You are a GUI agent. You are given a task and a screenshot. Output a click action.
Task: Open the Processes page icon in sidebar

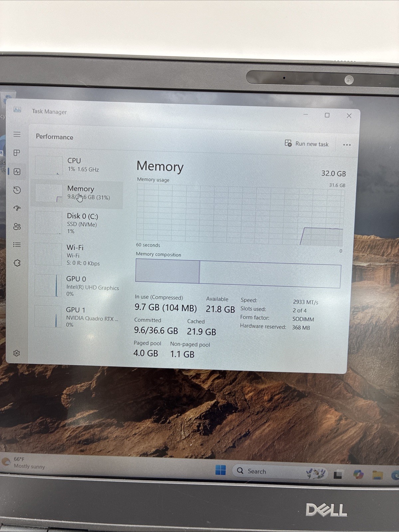[x=17, y=153]
